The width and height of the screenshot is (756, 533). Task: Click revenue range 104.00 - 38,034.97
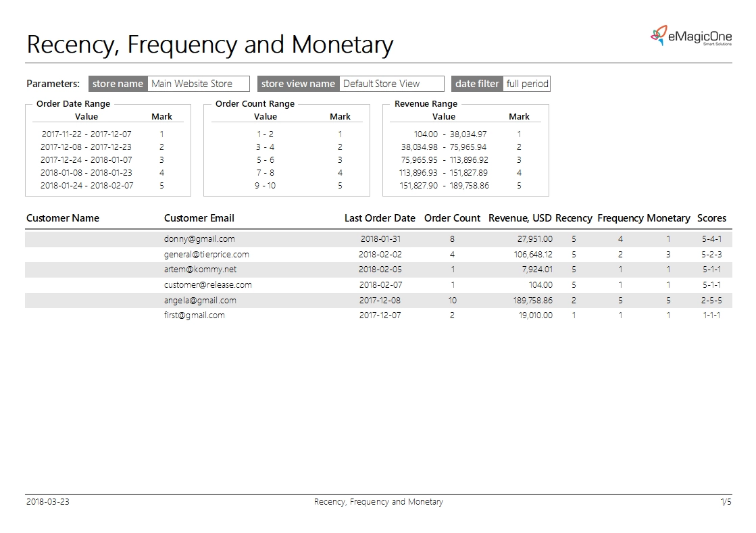pyautogui.click(x=451, y=134)
